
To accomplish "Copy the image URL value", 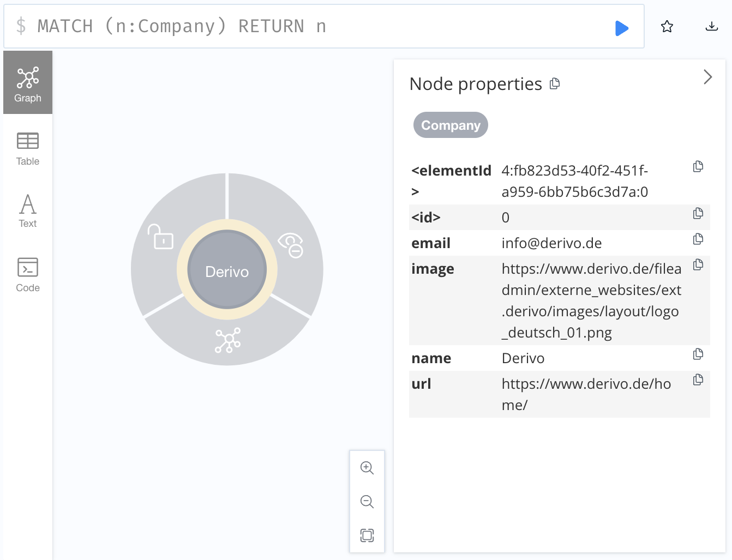I will pyautogui.click(x=698, y=265).
